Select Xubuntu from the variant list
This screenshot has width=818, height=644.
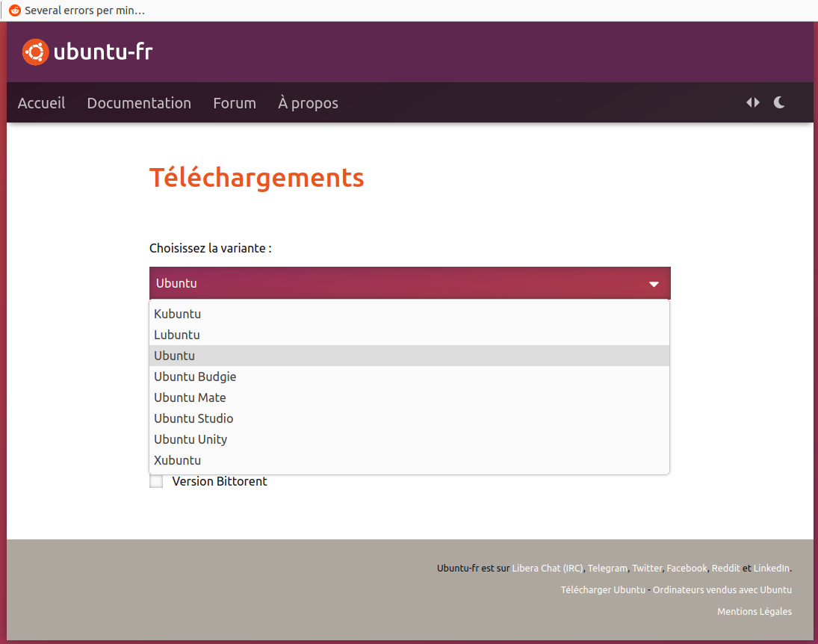click(409, 459)
